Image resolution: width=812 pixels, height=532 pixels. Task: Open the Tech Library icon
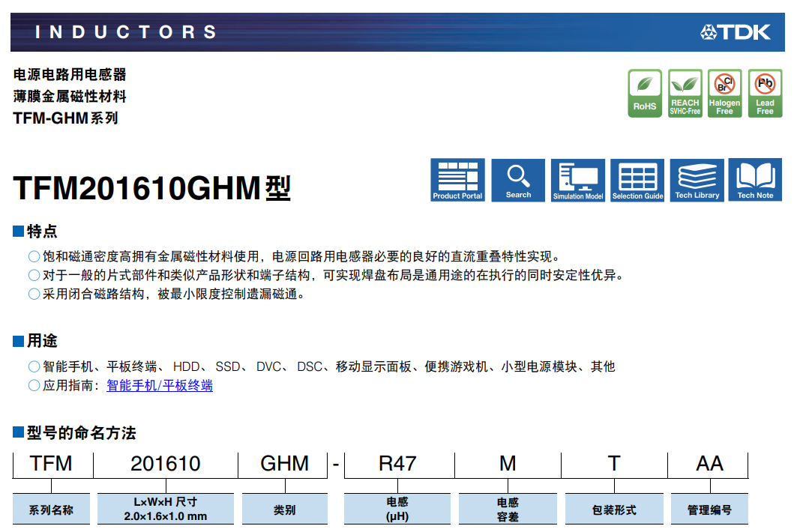click(697, 180)
